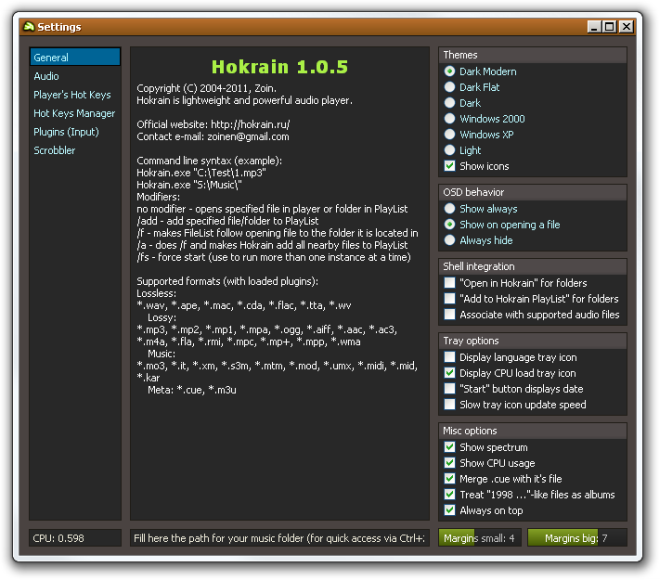Go to Player's Hot Keys settings
Viewport: 660px width, 580px height.
(x=72, y=95)
